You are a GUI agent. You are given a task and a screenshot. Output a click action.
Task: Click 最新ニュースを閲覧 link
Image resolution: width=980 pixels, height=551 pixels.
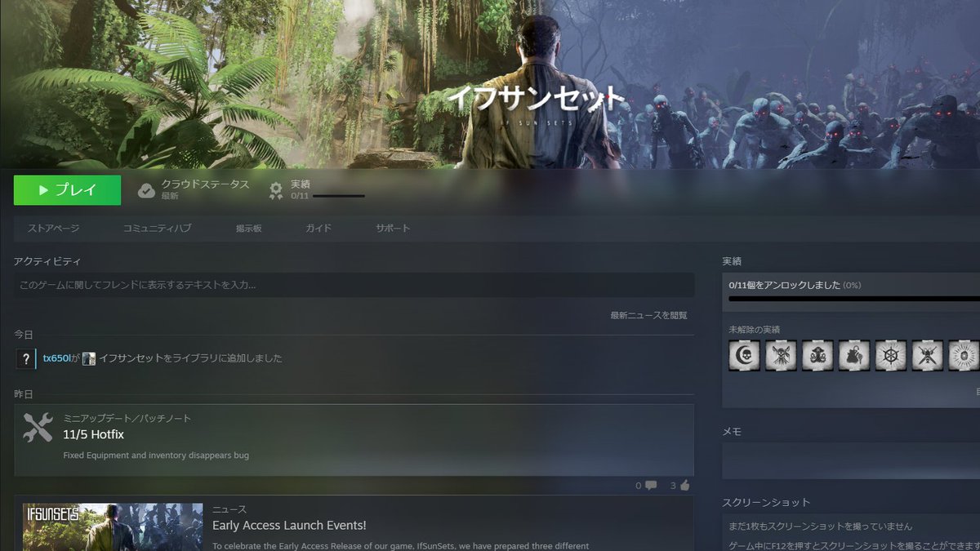point(648,315)
